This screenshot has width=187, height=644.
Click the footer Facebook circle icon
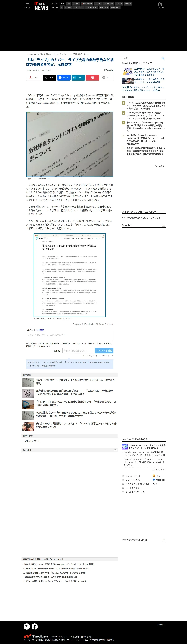click(x=35, y=626)
